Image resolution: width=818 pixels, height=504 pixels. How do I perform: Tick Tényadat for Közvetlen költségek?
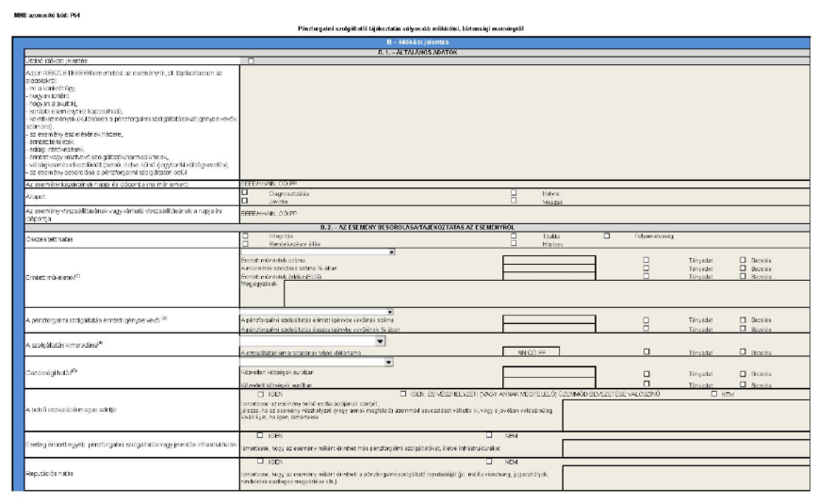646,374
